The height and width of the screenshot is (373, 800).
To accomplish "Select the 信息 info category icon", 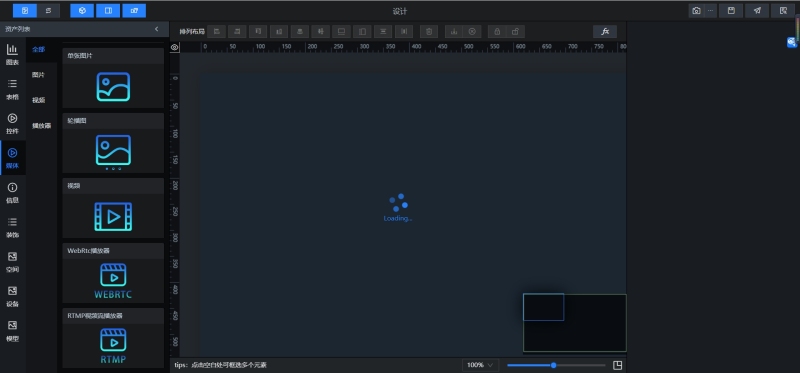I will (x=12, y=193).
